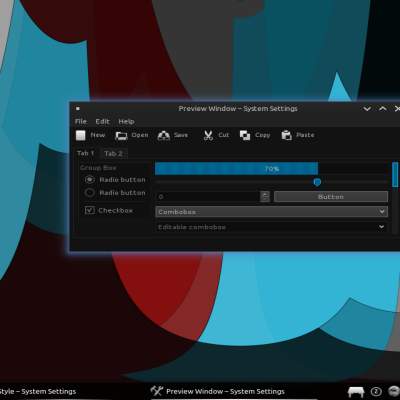Click the vertical scrollbar handle
The image size is (400, 400).
[395, 175]
